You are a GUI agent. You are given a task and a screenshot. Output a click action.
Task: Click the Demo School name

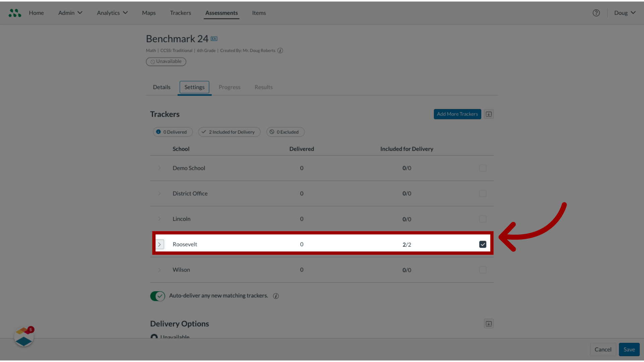coord(189,168)
